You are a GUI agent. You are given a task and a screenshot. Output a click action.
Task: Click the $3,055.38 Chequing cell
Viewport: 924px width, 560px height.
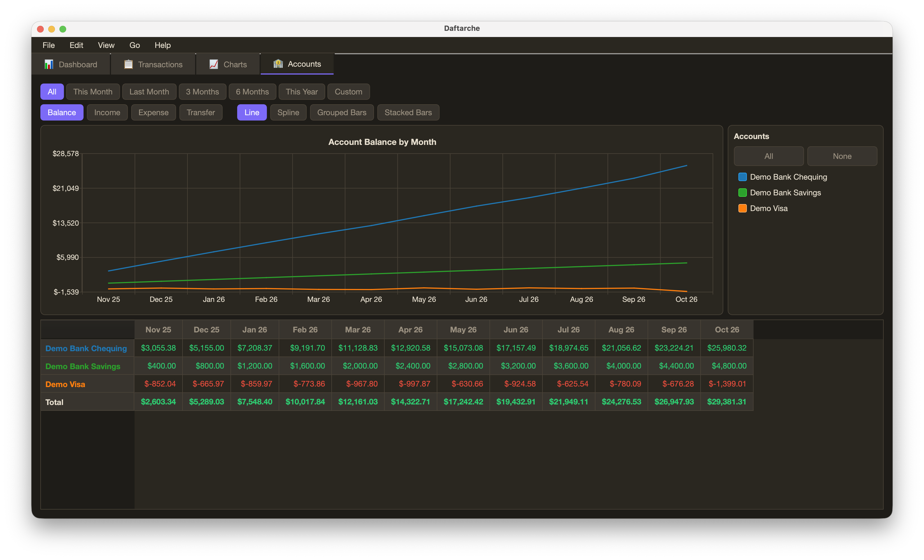point(158,348)
